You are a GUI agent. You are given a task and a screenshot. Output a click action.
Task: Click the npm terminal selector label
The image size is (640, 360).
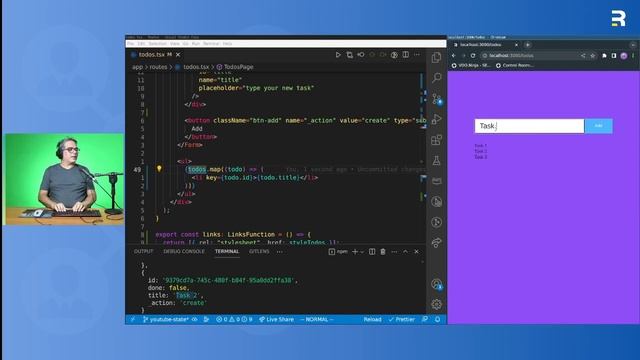[338, 252]
